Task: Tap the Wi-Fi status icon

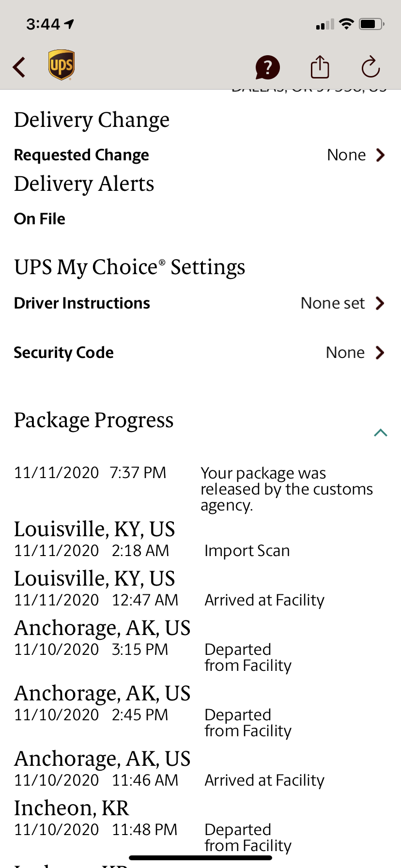Action: coord(346,24)
